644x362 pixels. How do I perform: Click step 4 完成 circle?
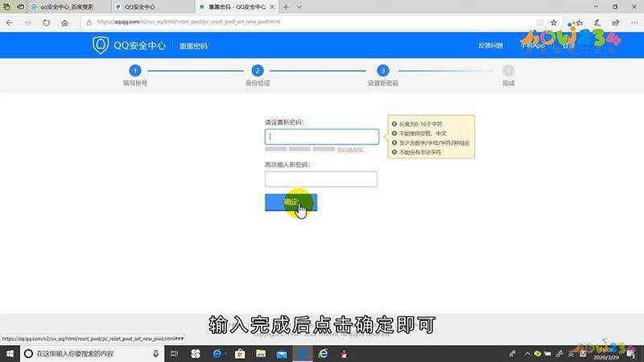[508, 71]
